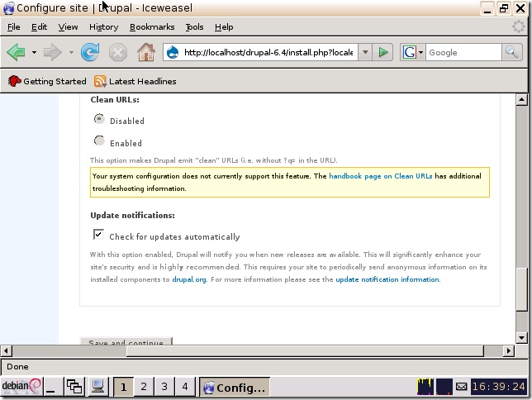Open the Home page icon
The height and width of the screenshot is (400, 532).
146,52
